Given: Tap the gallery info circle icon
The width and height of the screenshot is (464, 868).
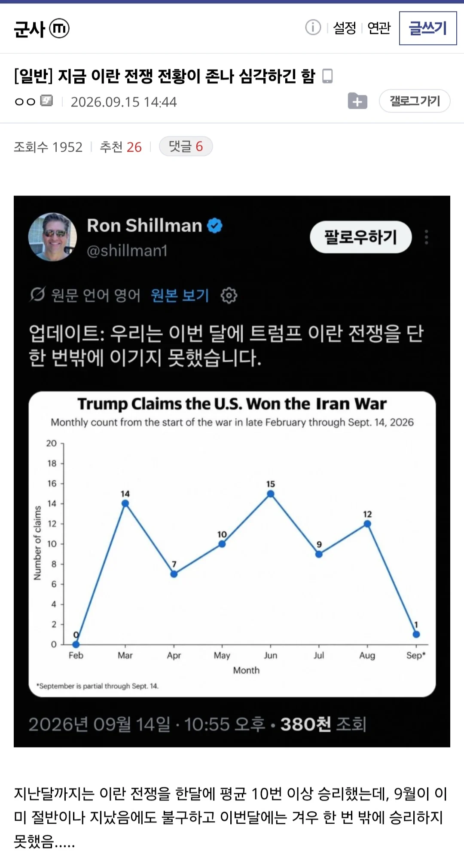Looking at the screenshot, I should (313, 28).
